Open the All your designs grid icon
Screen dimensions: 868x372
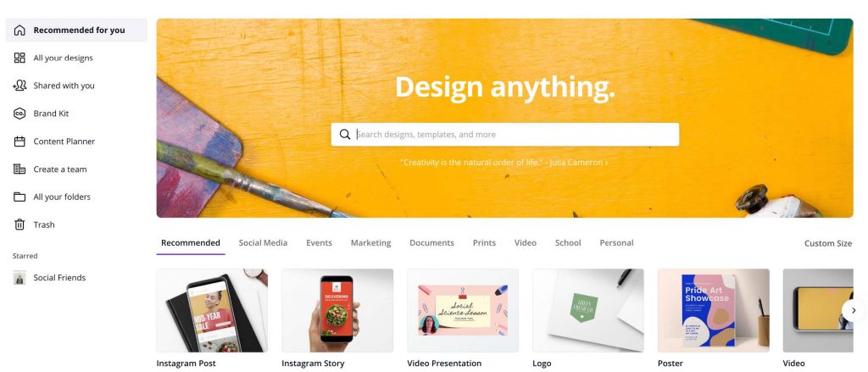19,58
